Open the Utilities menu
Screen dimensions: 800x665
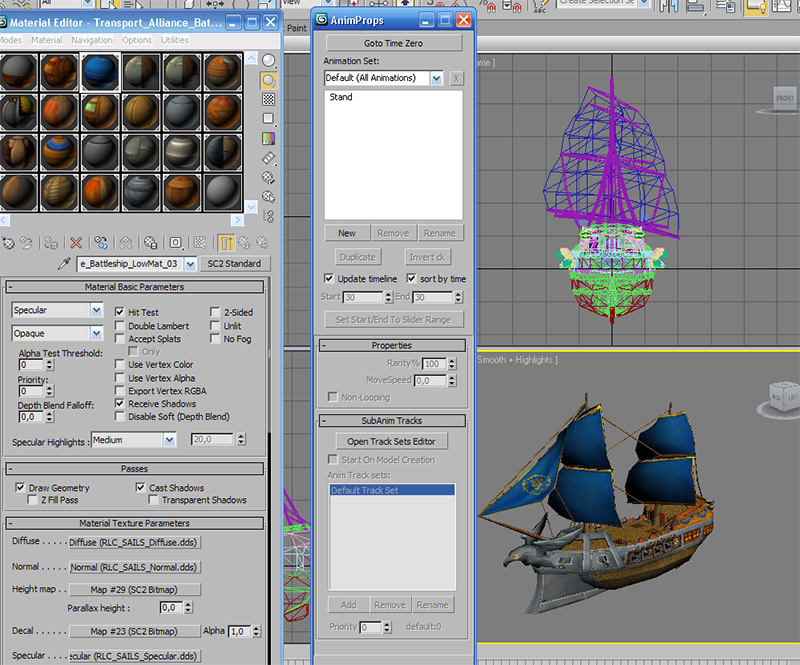(x=174, y=40)
